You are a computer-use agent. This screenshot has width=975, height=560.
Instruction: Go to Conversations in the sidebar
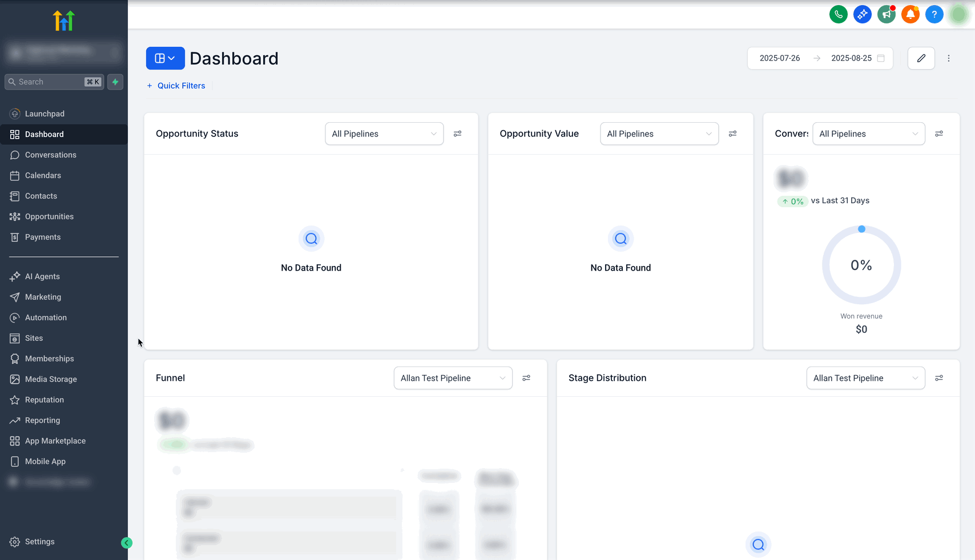pyautogui.click(x=50, y=155)
